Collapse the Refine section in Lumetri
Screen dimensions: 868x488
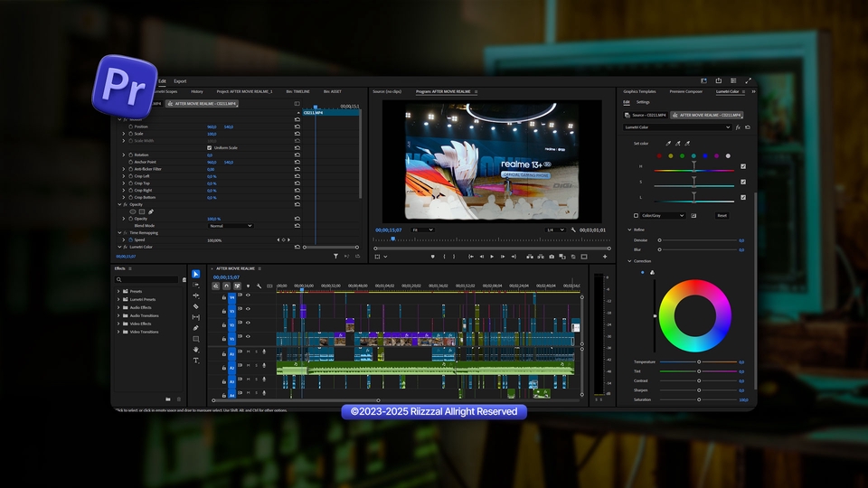pyautogui.click(x=629, y=230)
